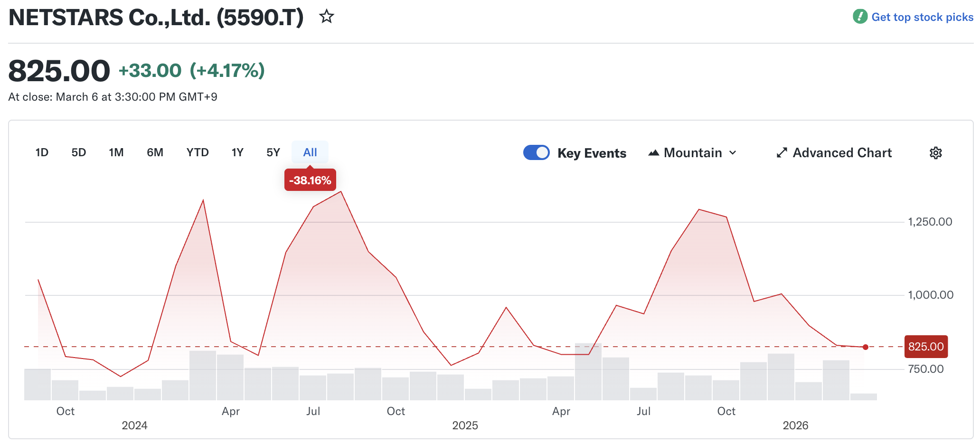980x444 pixels.
Task: Show the 6M price range
Action: pos(155,152)
